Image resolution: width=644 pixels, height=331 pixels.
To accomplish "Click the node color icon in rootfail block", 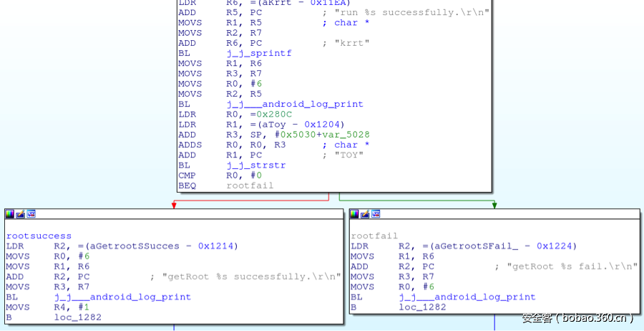I will pos(354,214).
